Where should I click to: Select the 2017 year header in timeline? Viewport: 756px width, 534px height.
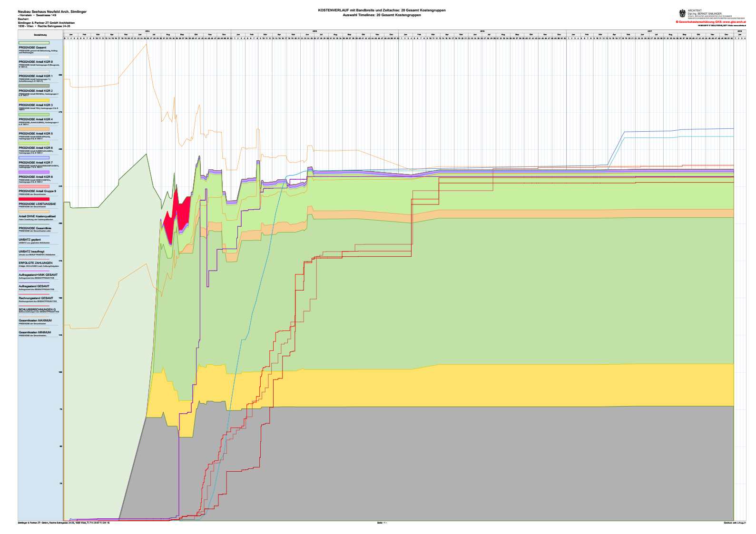(649, 31)
